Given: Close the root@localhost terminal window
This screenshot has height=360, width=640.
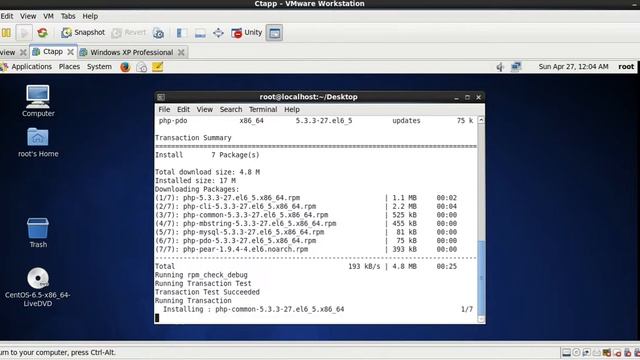Looking at the screenshot, I should [478, 97].
